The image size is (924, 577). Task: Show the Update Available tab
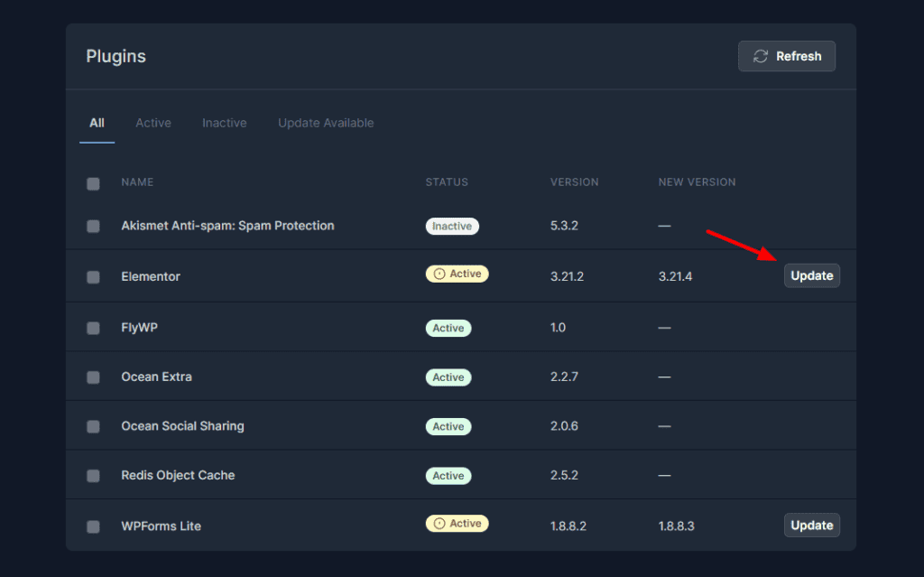326,123
